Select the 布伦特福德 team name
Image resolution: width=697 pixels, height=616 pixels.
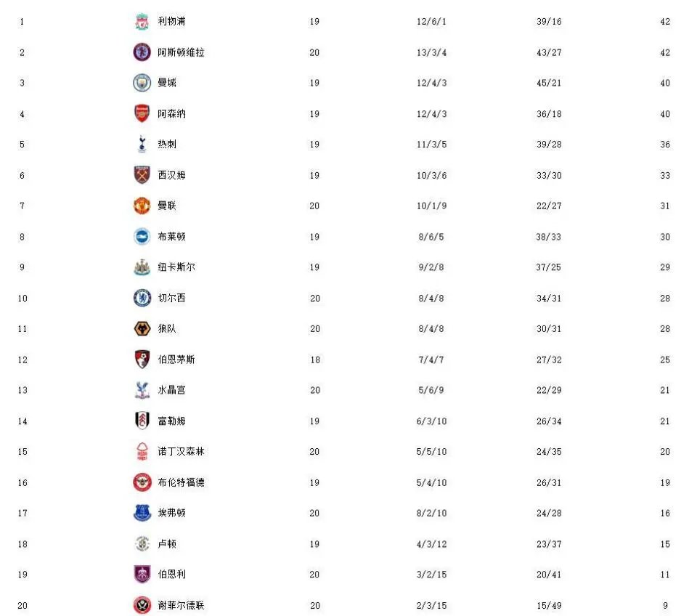coord(181,482)
